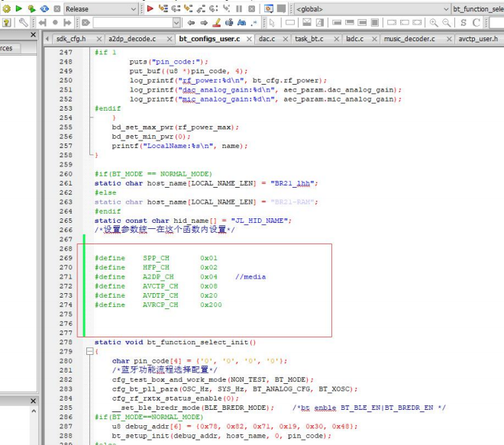Viewport: 504px width, 445px height.
Task: Close the bt_configs_user.c tab
Action: click(249, 39)
